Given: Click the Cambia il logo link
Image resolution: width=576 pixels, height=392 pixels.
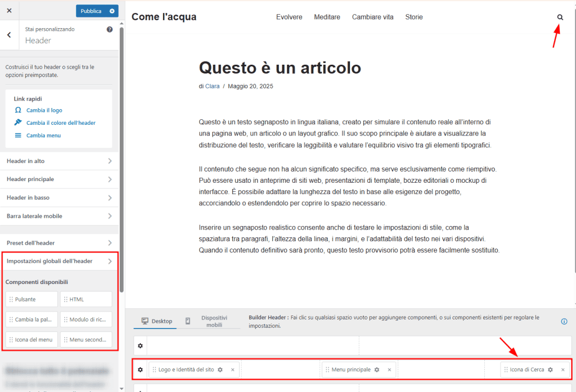Looking at the screenshot, I should click(44, 110).
